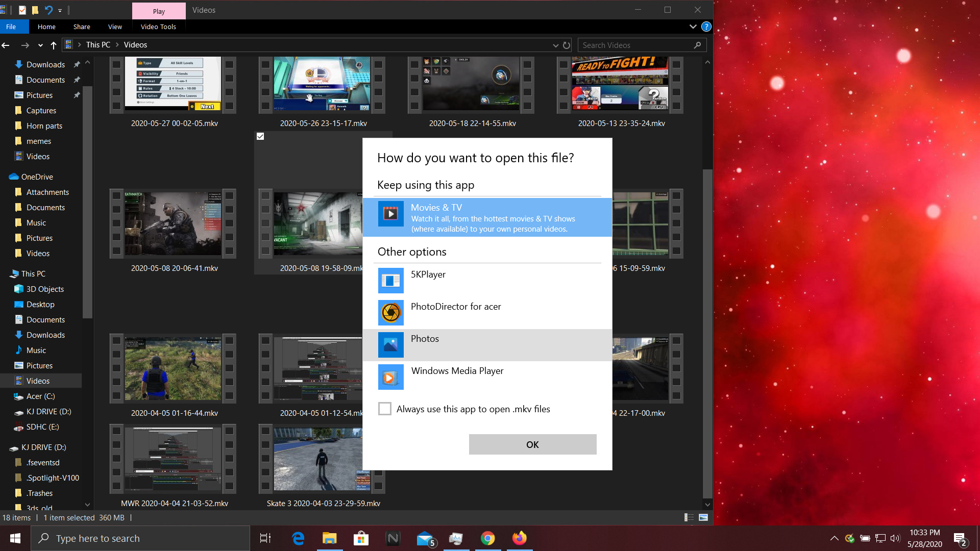This screenshot has height=551, width=980.
Task: Open 3D Objects folder
Action: coord(45,289)
